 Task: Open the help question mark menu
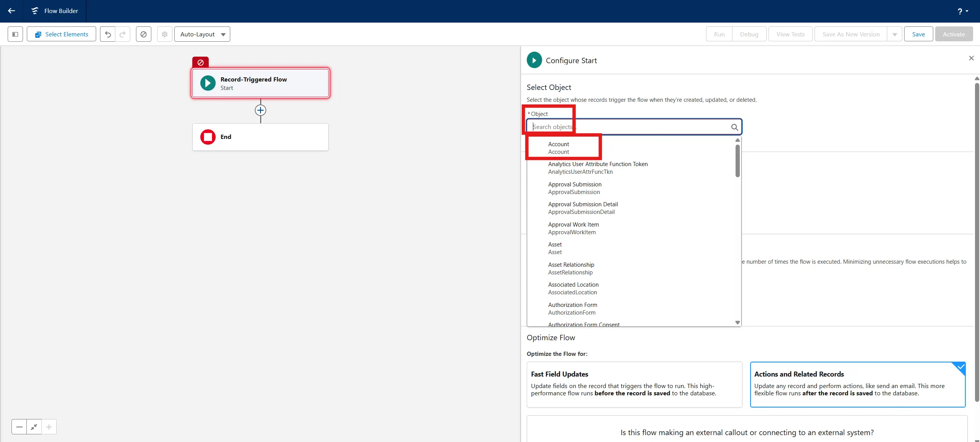click(x=962, y=11)
